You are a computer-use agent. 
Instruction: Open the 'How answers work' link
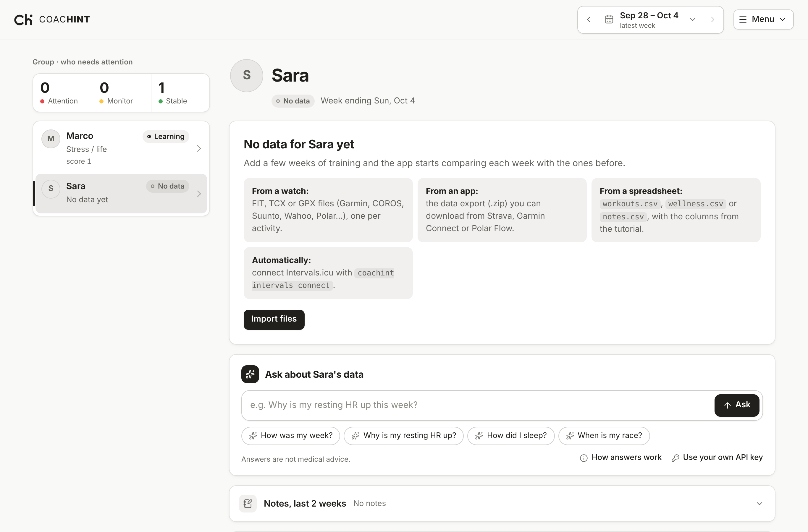point(620,458)
